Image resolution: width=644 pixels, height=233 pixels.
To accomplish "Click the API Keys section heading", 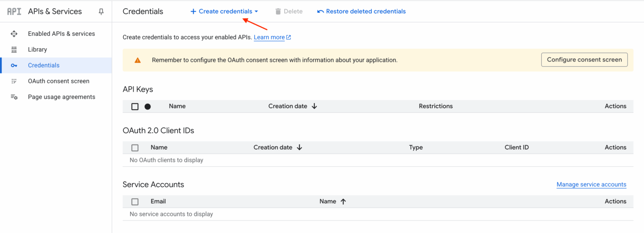I will coord(138,89).
